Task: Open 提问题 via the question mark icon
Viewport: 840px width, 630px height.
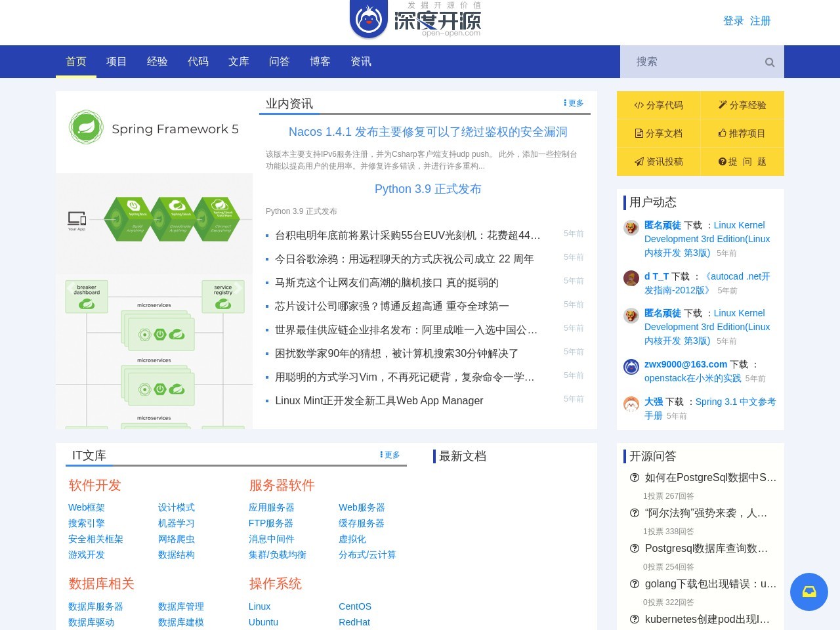Action: (721, 161)
